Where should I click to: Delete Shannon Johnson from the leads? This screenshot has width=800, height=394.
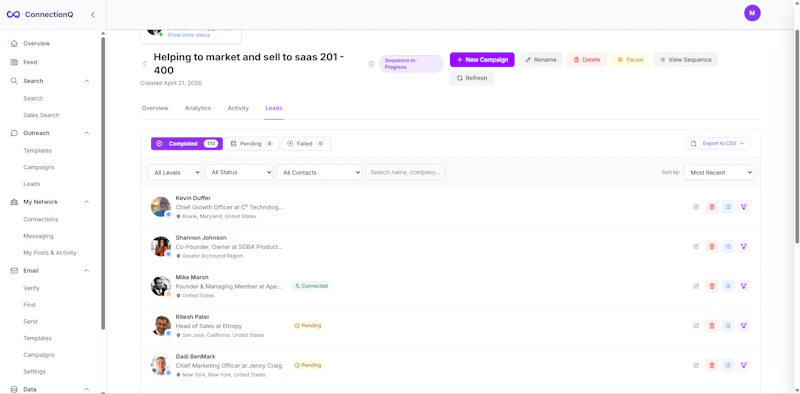tap(712, 247)
